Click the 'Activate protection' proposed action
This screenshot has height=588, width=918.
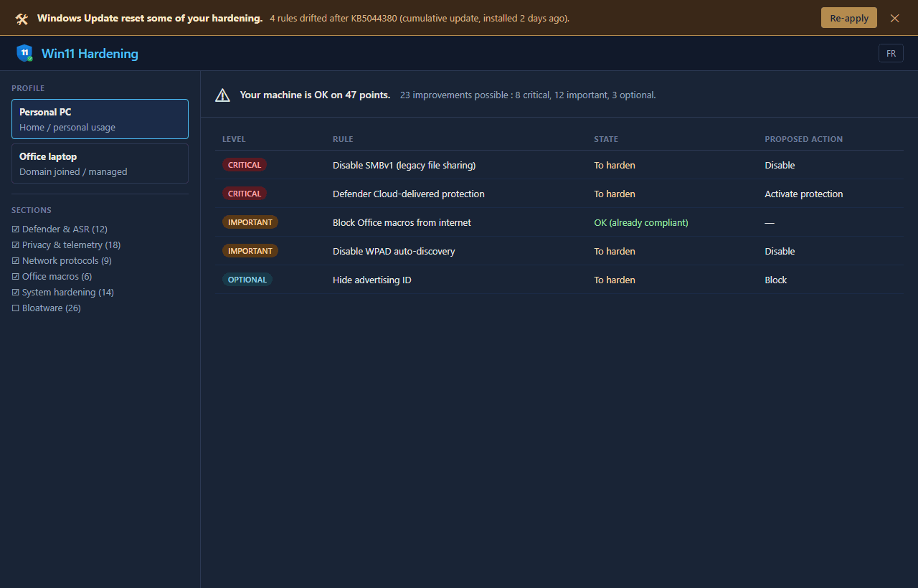tap(804, 194)
